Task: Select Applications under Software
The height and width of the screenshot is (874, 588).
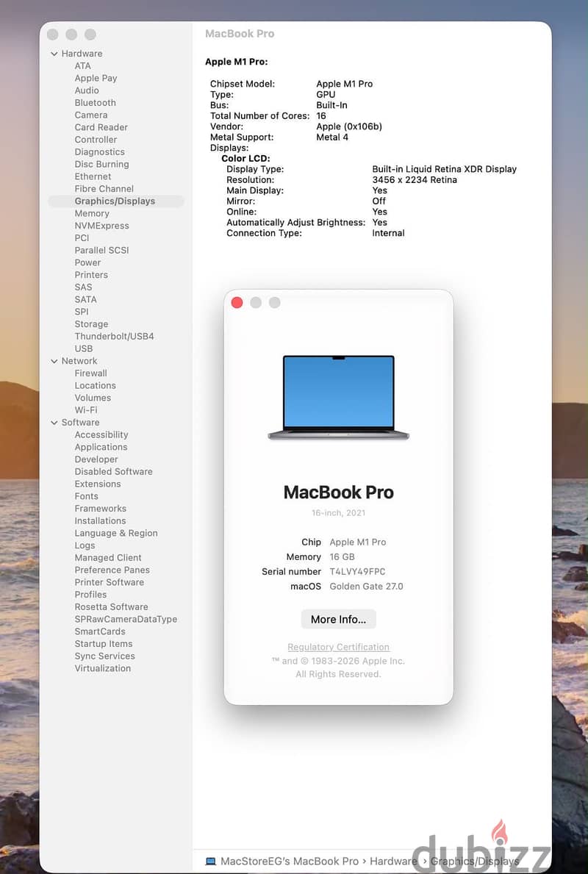Action: pos(101,447)
